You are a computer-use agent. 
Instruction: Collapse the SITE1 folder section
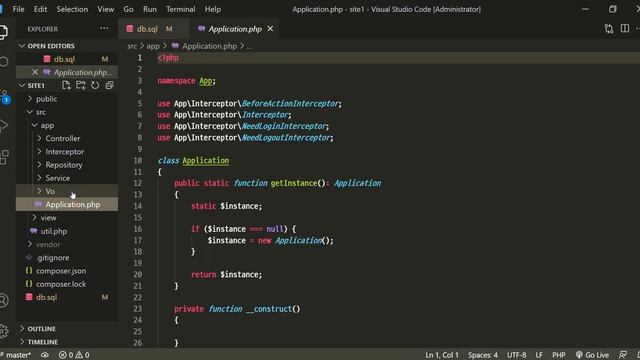(36, 85)
